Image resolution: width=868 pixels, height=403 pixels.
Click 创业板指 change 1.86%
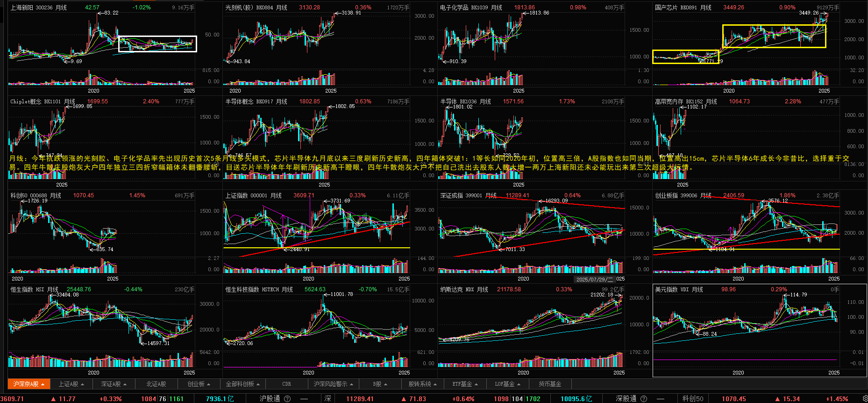(787, 195)
